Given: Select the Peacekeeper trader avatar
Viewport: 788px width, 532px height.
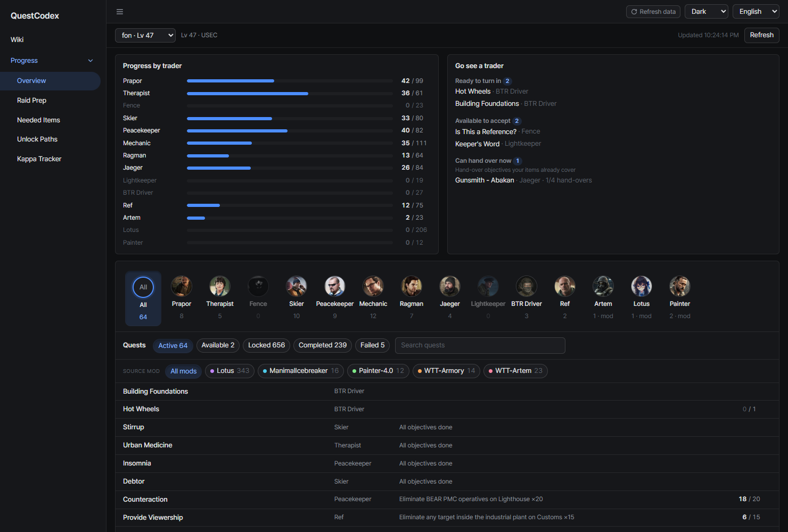Looking at the screenshot, I should (335, 286).
